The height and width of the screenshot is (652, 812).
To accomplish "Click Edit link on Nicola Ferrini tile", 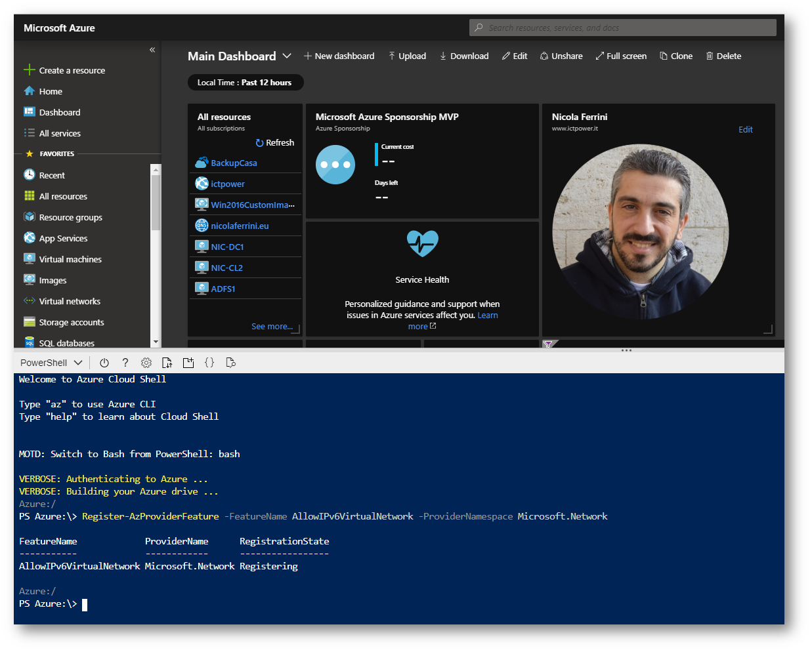I will click(x=746, y=130).
